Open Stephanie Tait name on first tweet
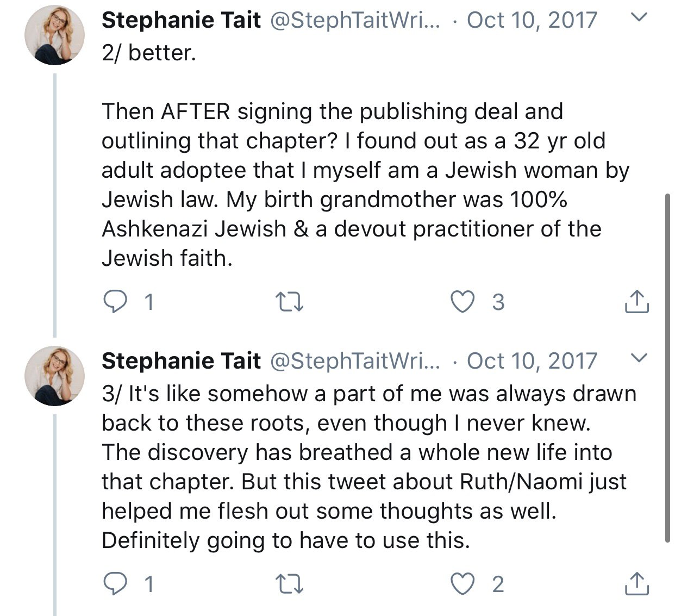 tap(181, 20)
